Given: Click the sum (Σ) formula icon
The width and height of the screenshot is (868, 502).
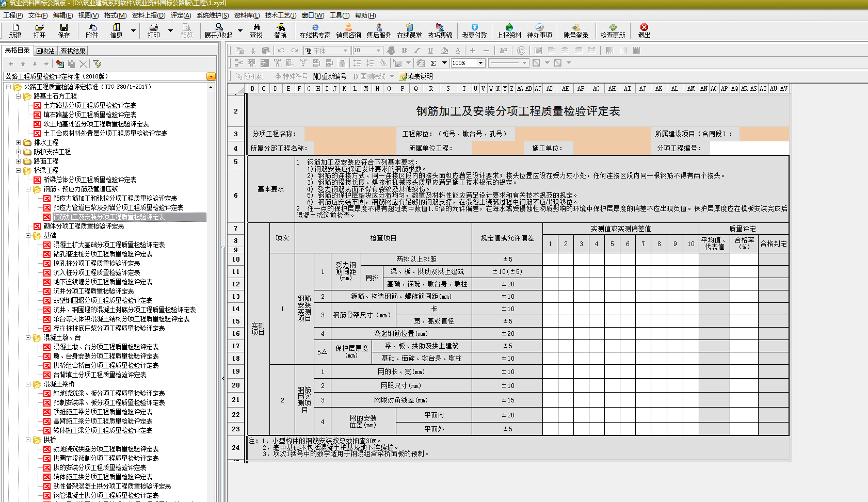Looking at the screenshot, I should (x=433, y=63).
